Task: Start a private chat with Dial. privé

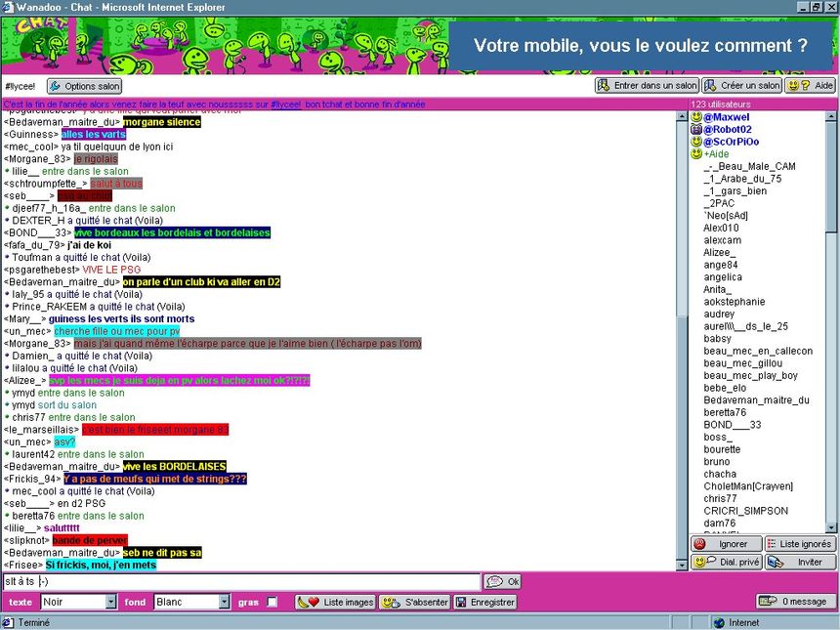Action: 726,563
